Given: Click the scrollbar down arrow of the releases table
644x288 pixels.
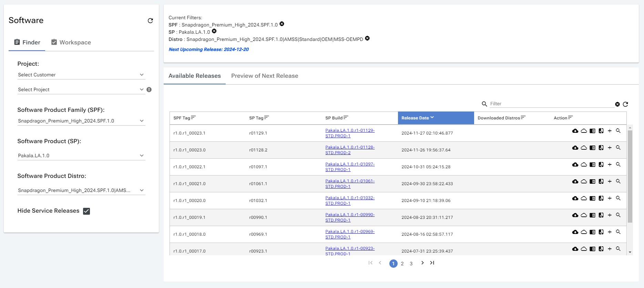Looking at the screenshot, I should [630, 252].
